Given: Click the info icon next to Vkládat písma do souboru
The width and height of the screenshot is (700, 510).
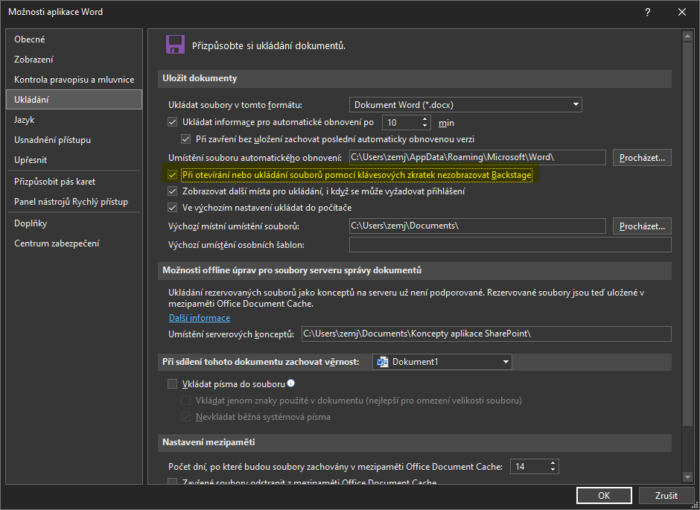Looking at the screenshot, I should tap(291, 383).
